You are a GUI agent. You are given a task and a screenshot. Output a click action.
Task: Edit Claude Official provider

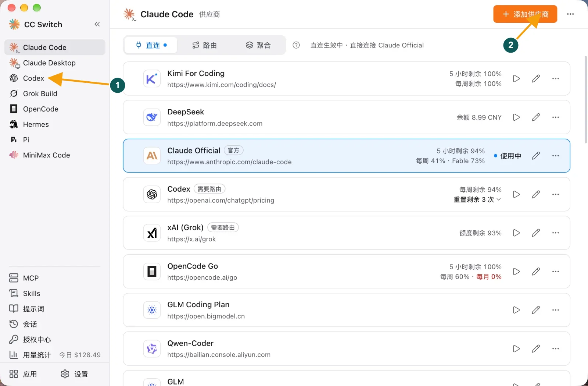click(x=536, y=156)
